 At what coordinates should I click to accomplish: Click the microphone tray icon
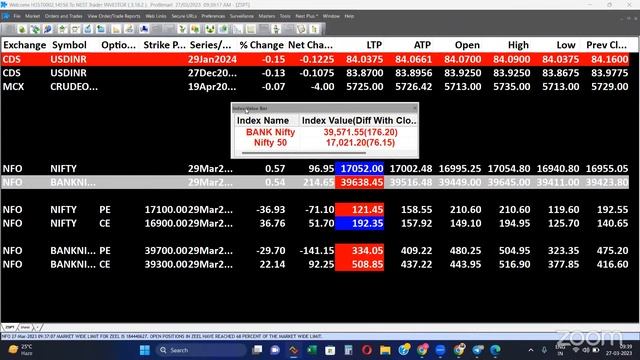544,350
